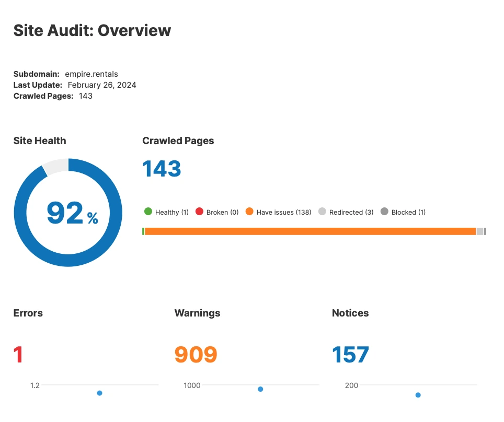Toggle the Redirected (3) legend label
Screen dimensions: 504x422
pos(351,212)
